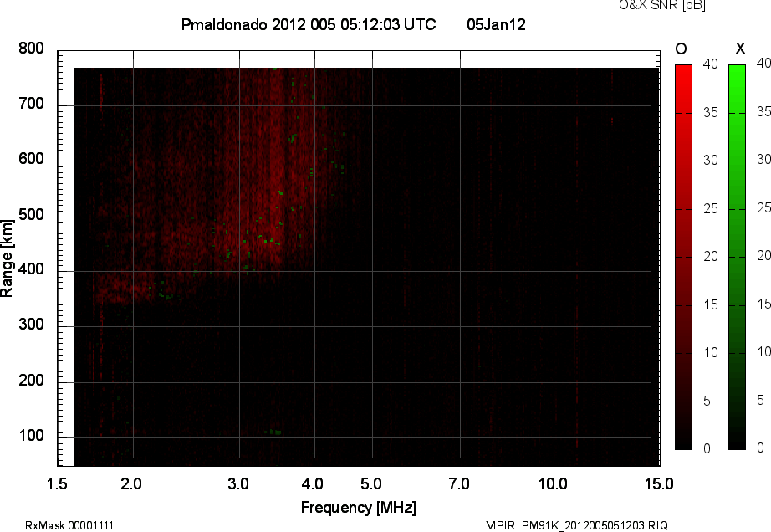Click the 3.0 frequency tick label
This screenshot has width=771, height=532.
coord(238,483)
